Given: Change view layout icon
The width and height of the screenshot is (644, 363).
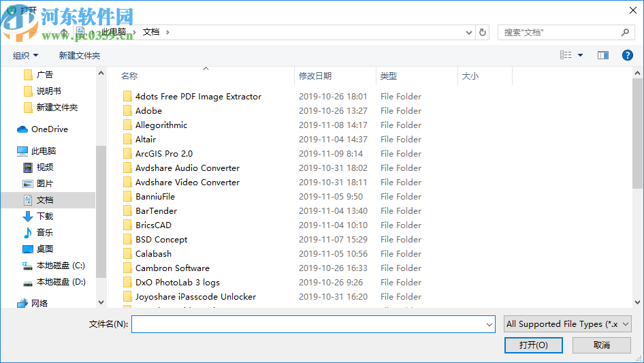Looking at the screenshot, I should pyautogui.click(x=566, y=55).
